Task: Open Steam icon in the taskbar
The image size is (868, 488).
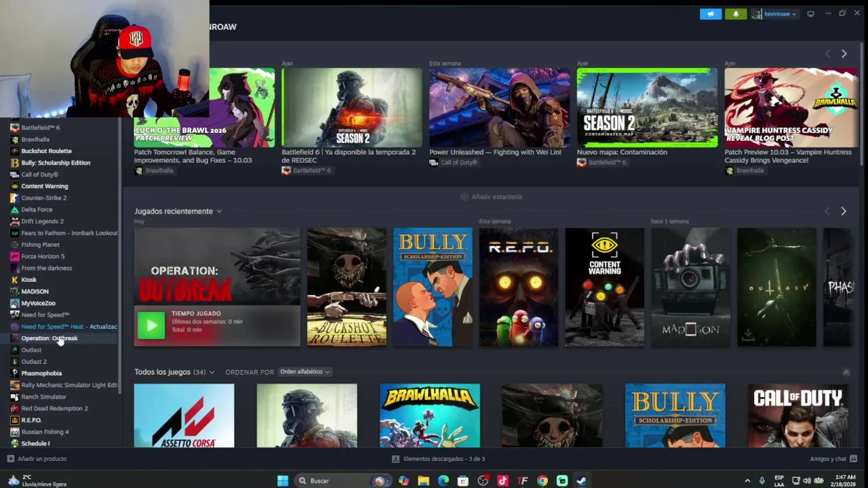Action: 581,481
